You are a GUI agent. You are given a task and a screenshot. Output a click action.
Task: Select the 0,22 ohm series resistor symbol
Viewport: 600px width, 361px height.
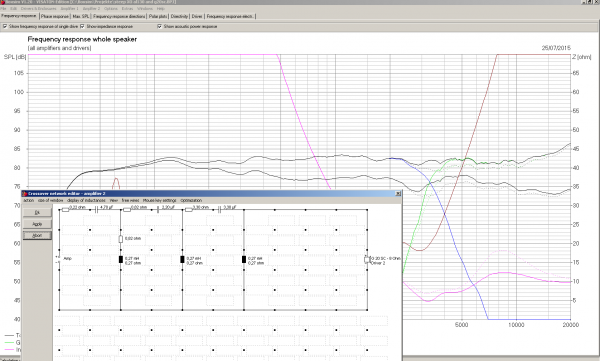tap(65, 209)
